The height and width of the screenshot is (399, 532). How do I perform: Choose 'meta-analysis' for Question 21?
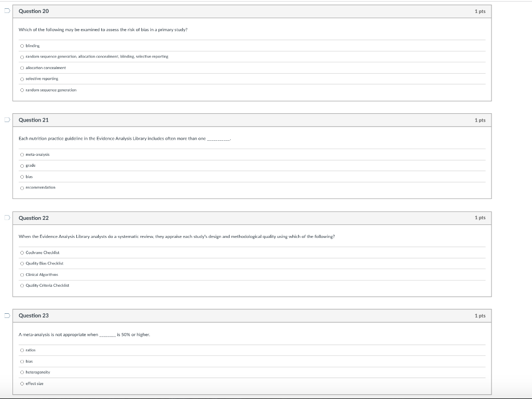(22, 155)
